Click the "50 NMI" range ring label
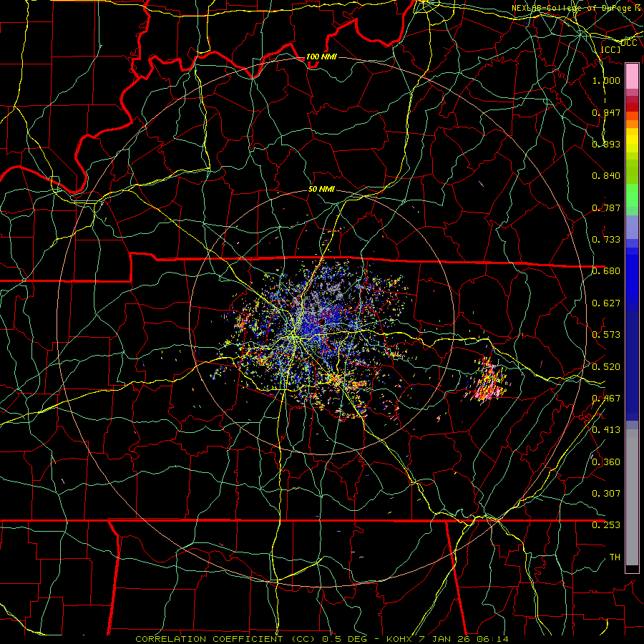The height and width of the screenshot is (644, 644). pos(321,190)
